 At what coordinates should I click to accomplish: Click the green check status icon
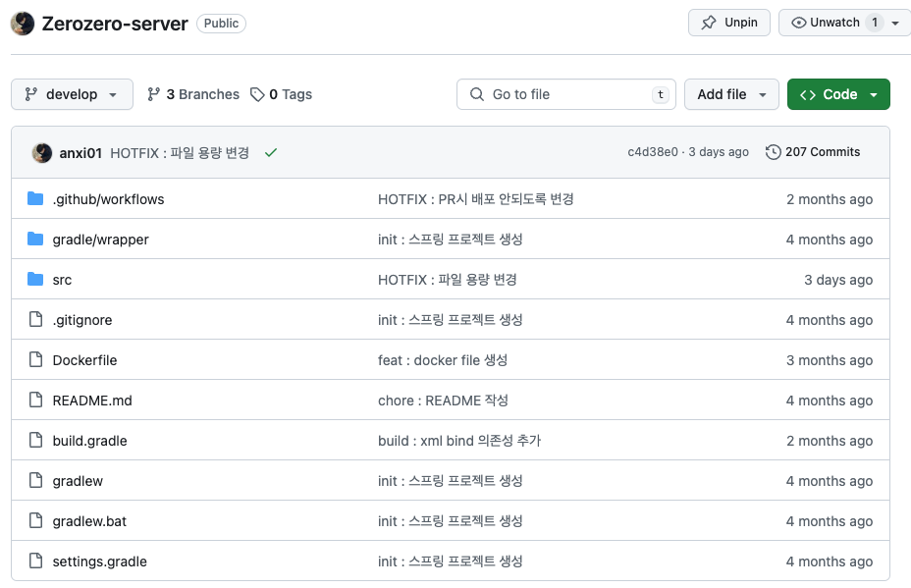click(271, 153)
